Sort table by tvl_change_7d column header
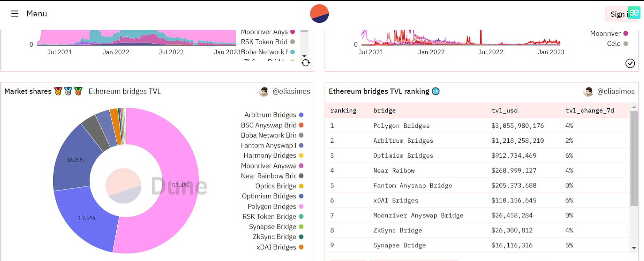The image size is (644, 261). coord(589,111)
